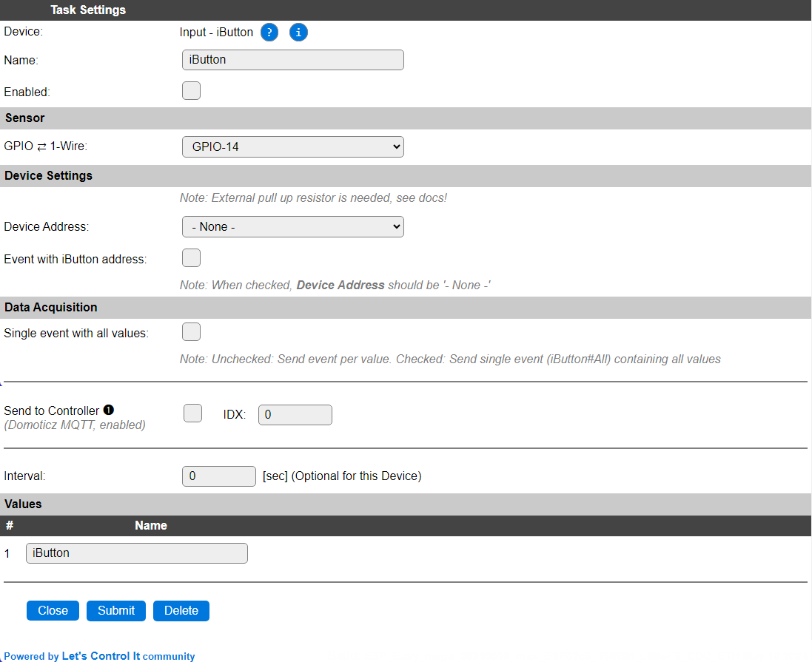812x662 pixels.
Task: Tick the Send to Controller checkbox
Action: 192,413
